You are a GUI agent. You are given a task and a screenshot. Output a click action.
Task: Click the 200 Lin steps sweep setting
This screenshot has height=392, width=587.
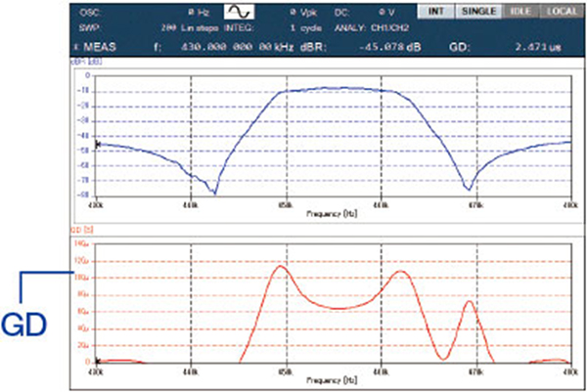click(190, 28)
